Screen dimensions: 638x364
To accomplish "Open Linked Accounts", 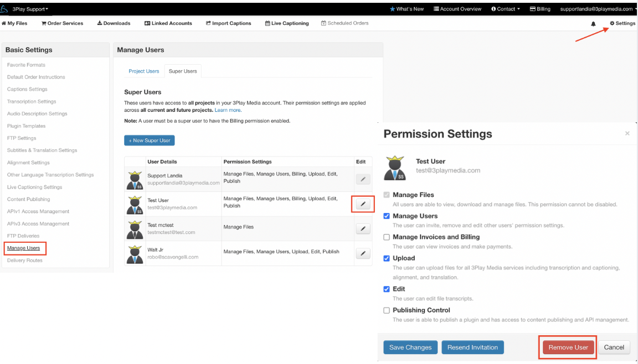I will [168, 23].
